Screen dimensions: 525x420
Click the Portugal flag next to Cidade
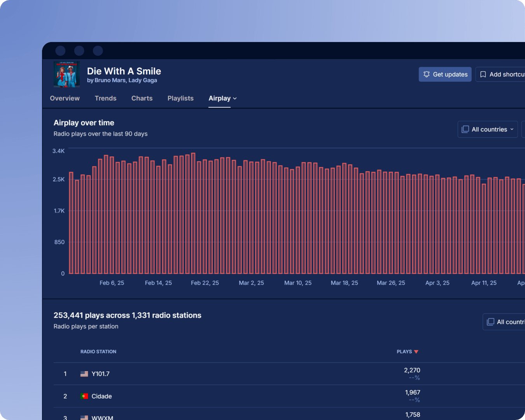84,396
